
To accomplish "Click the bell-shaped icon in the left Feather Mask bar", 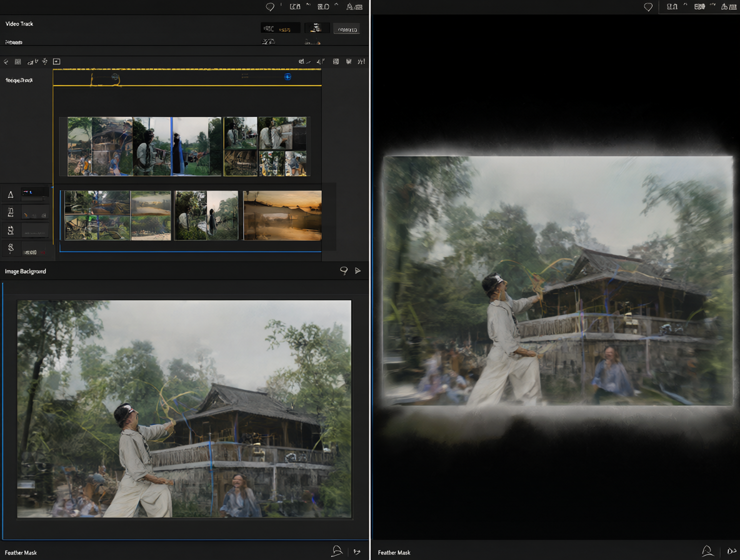I will coord(336,551).
